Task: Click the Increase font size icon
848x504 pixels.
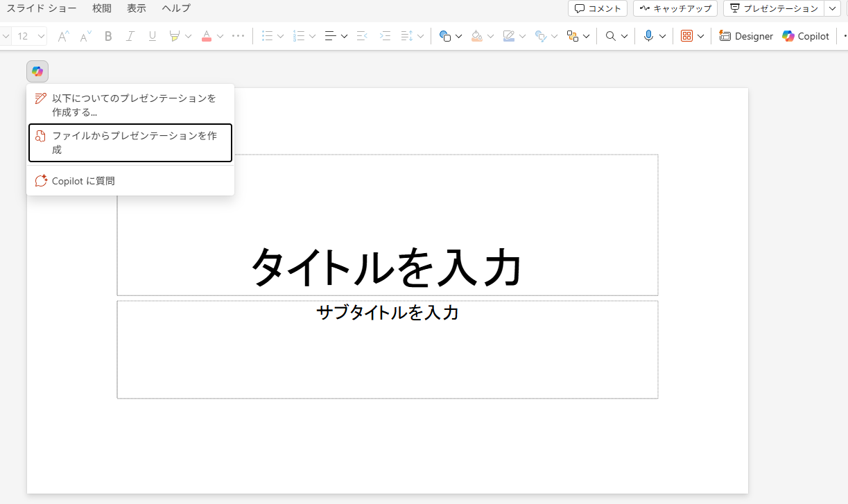Action: coord(63,36)
